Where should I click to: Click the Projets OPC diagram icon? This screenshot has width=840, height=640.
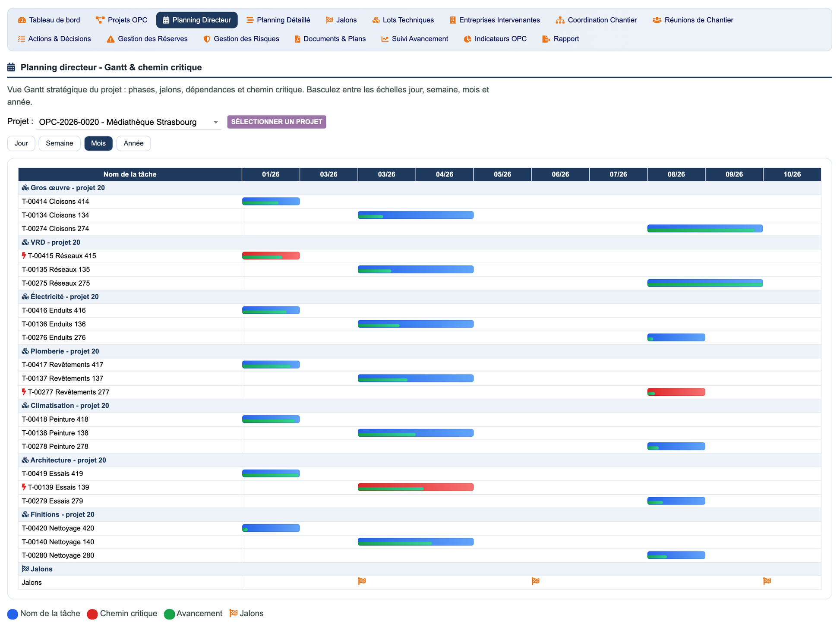coord(100,20)
